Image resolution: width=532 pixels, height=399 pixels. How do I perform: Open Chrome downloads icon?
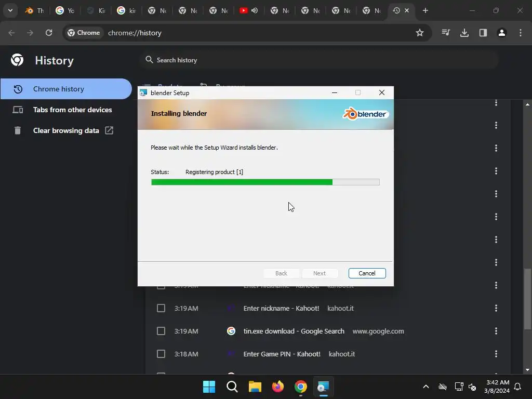point(464,33)
